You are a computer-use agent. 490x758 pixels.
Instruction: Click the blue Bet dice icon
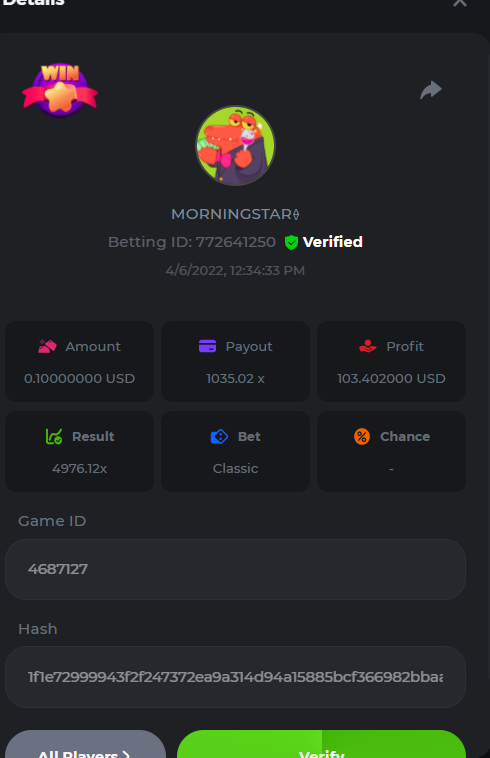coord(219,437)
